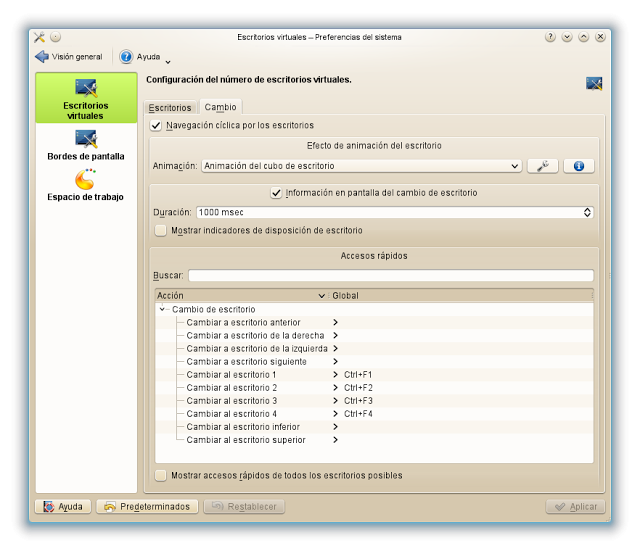Image resolution: width=640 pixels, height=551 pixels.
Task: Go back to Visión general
Action: [x=69, y=57]
